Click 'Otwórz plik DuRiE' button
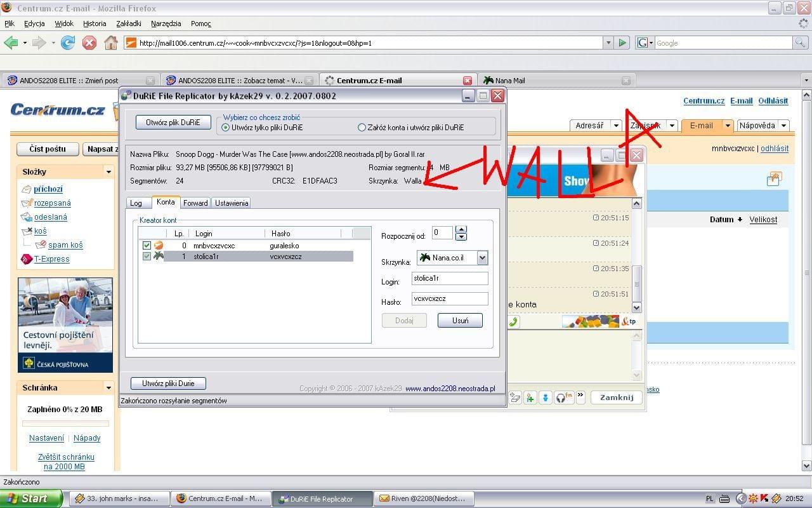This screenshot has height=508, width=812. coord(173,123)
